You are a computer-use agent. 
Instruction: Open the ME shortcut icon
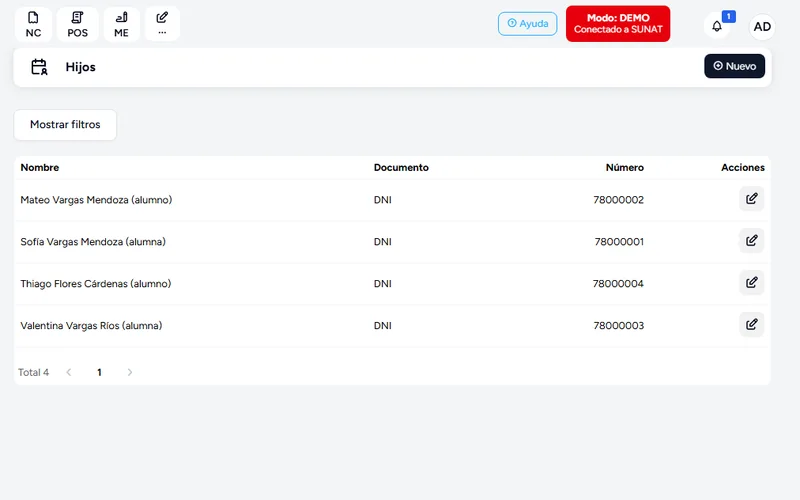(x=121, y=24)
